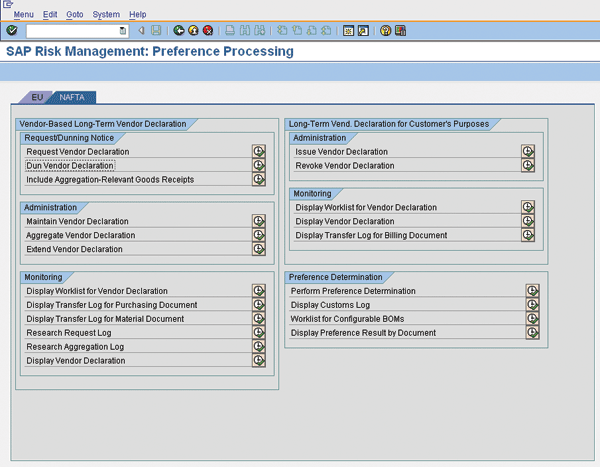Screen dimensions: 600x467
Task: Execute Display Transfer Log for Billing Document icon
Action: pos(528,235)
